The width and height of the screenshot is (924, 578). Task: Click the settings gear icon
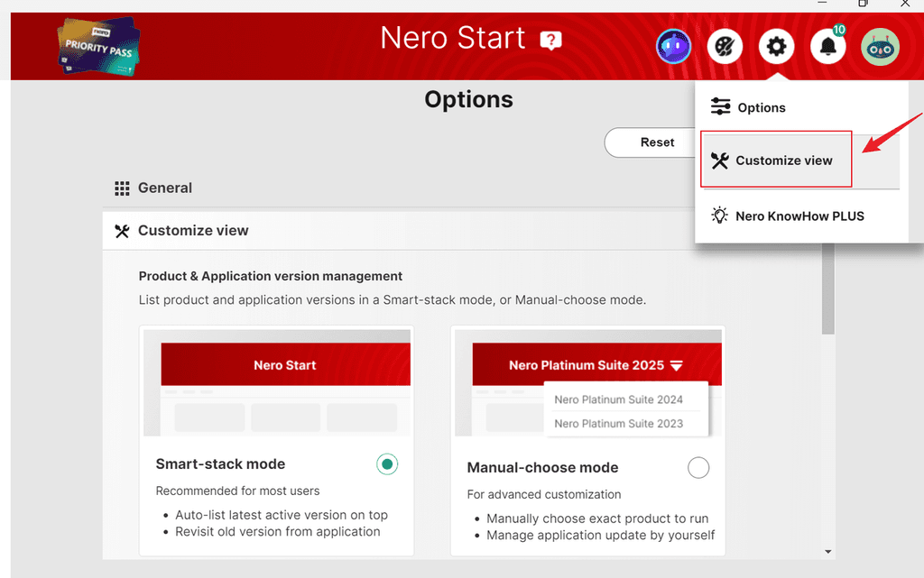coord(776,47)
